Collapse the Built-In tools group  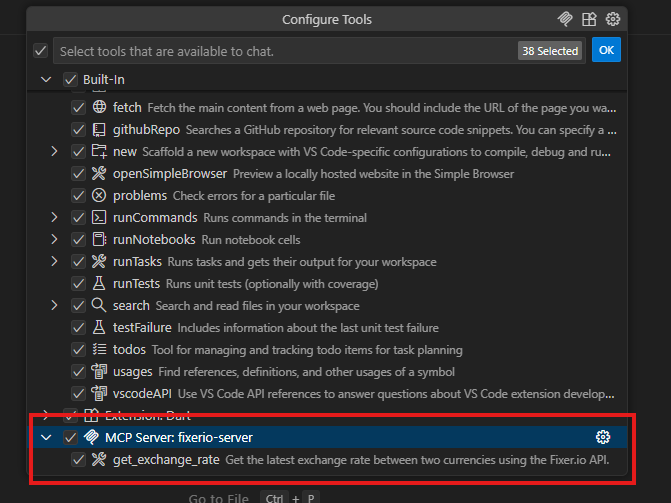(x=45, y=79)
